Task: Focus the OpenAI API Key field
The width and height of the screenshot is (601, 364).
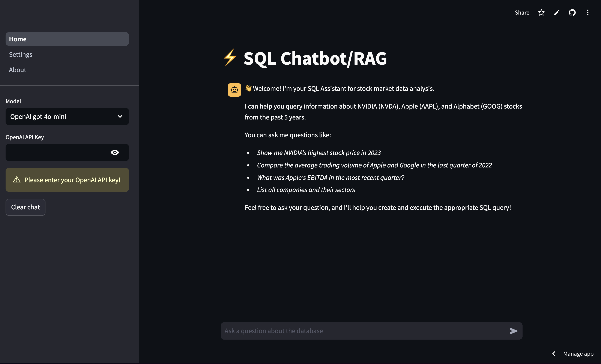Action: (57, 152)
